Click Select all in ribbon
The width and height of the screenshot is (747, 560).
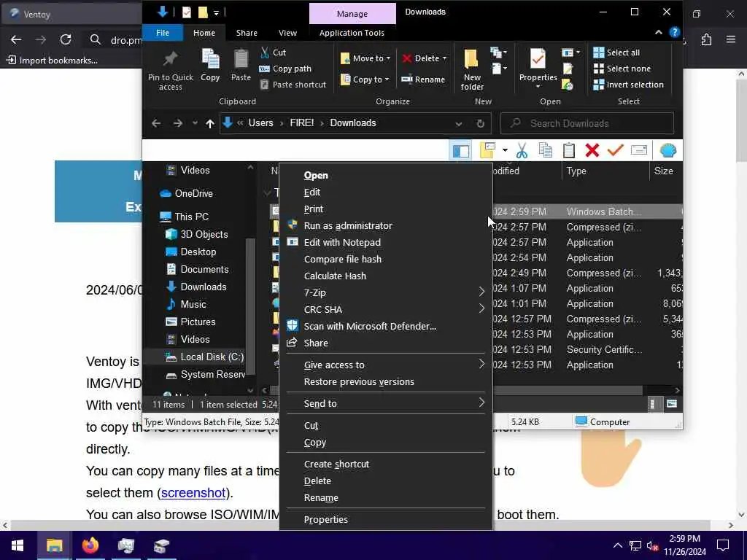click(x=616, y=52)
